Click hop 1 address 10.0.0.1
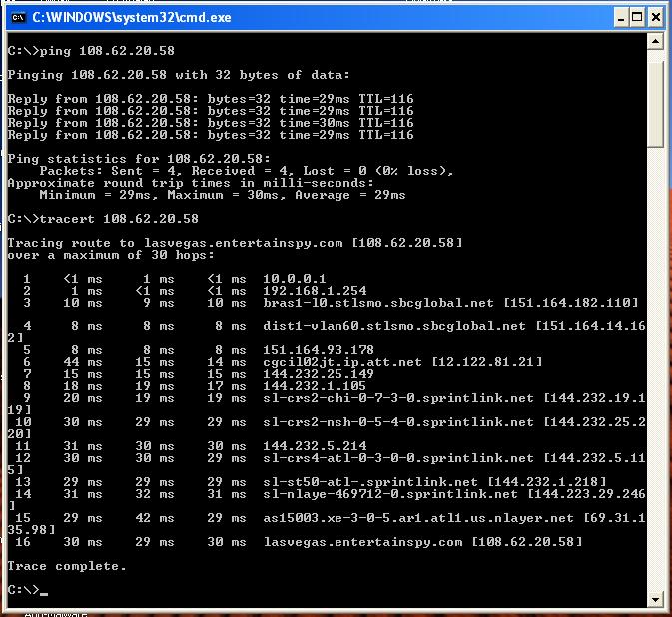Image resolution: width=672 pixels, height=617 pixels. point(294,278)
